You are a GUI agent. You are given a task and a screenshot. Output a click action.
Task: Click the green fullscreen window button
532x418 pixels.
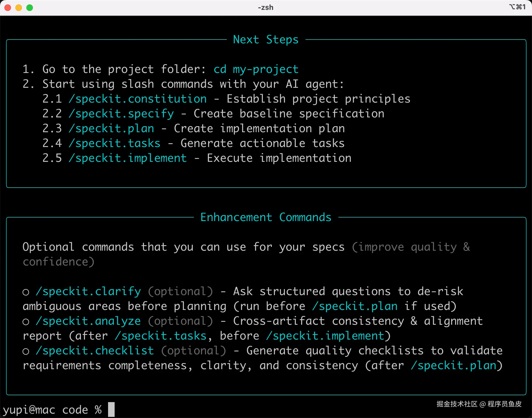(30, 8)
